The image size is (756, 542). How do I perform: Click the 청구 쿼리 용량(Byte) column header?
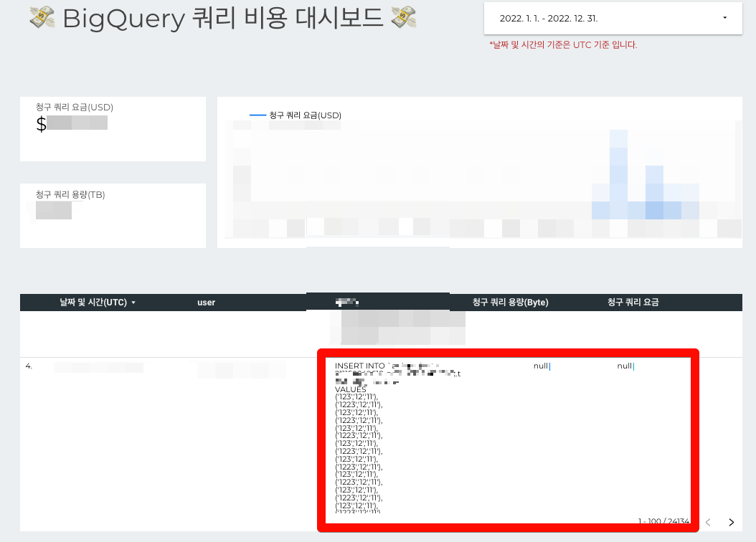pos(511,302)
